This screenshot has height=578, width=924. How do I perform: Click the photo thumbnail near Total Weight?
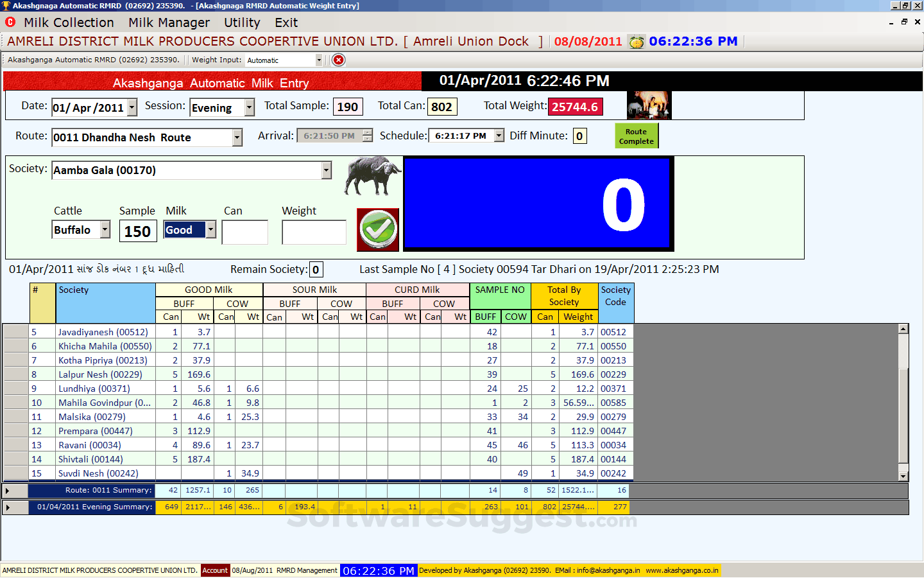(x=648, y=105)
